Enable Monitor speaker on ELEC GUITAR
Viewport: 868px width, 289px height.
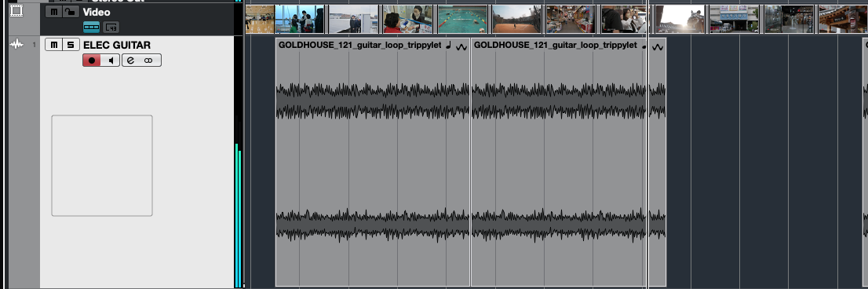coord(111,60)
